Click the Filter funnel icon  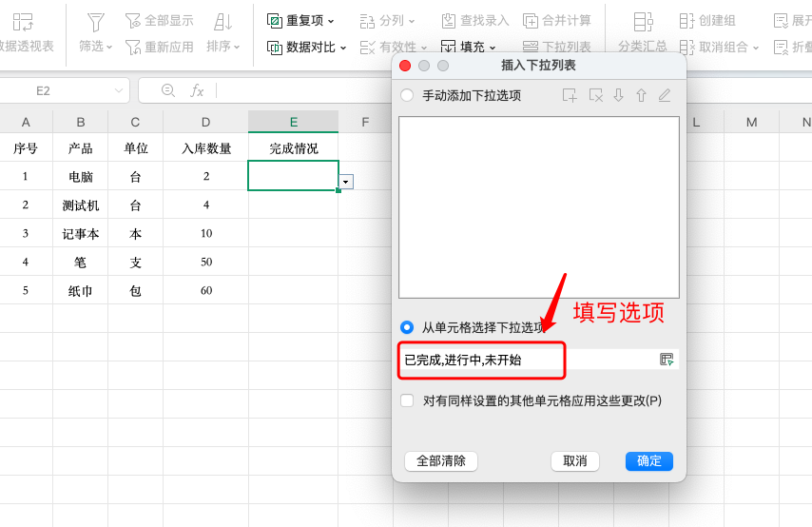[95, 22]
